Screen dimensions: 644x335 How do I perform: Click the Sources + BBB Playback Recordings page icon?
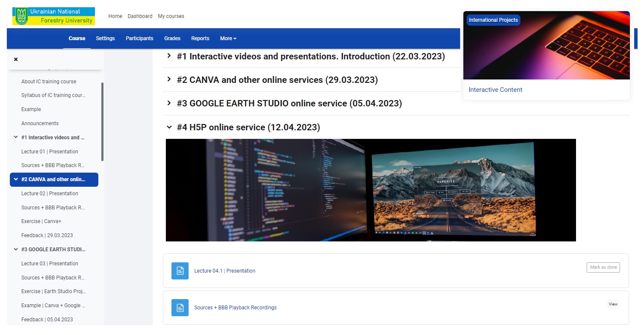point(180,308)
